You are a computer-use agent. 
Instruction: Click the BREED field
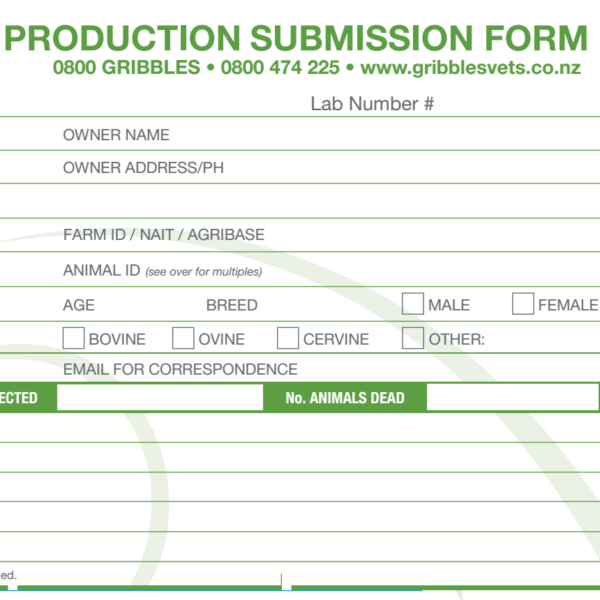(x=328, y=305)
